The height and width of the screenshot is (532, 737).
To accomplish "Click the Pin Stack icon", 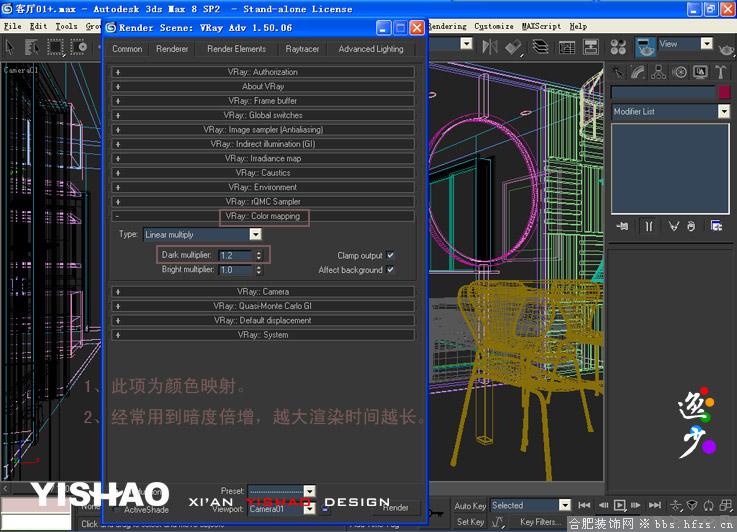I will pos(622,227).
